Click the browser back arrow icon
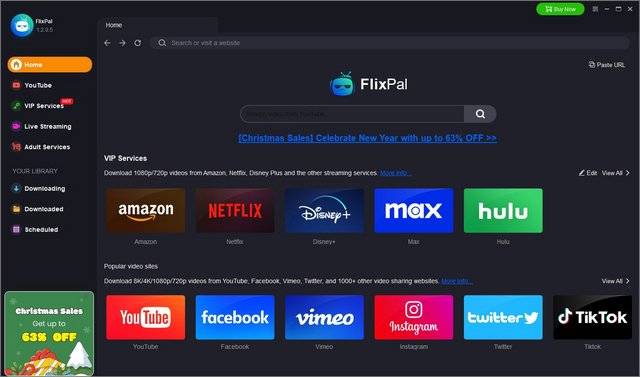 [x=107, y=43]
